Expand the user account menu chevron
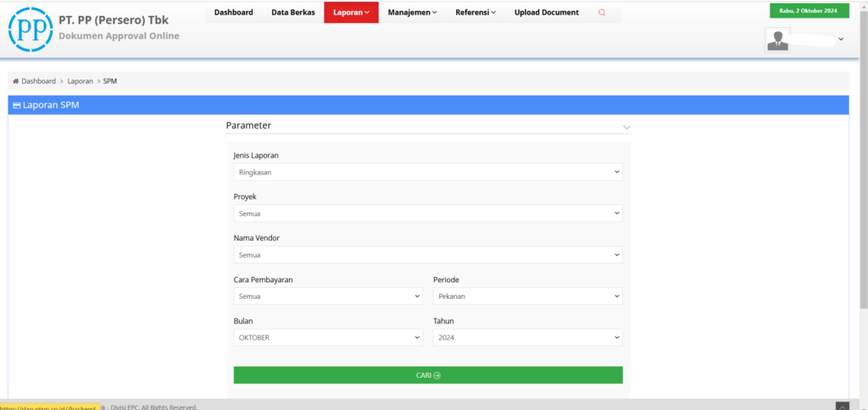The height and width of the screenshot is (410, 868). 841,39
